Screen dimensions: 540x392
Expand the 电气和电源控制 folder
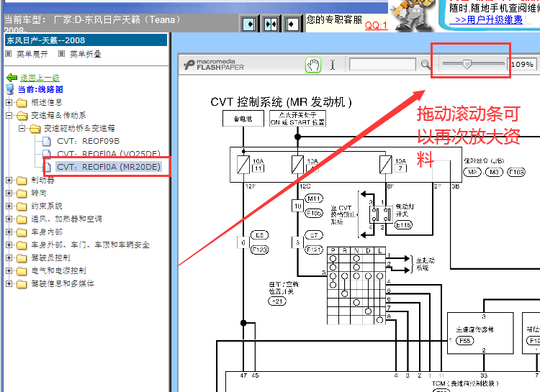(9, 271)
